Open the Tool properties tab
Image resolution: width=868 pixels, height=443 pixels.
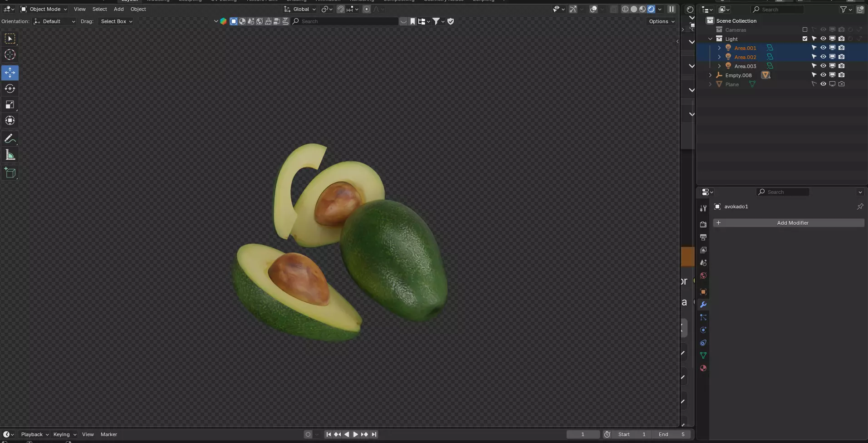pos(703,208)
